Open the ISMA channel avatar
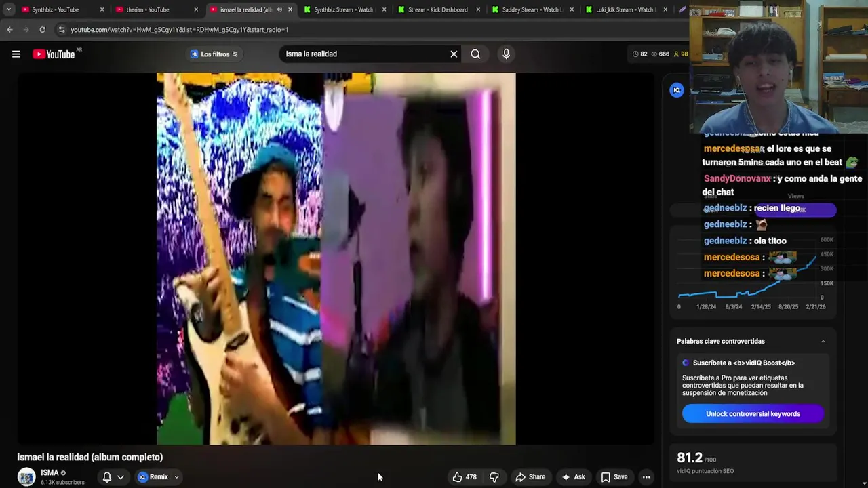This screenshot has width=868, height=488. pos(26,477)
